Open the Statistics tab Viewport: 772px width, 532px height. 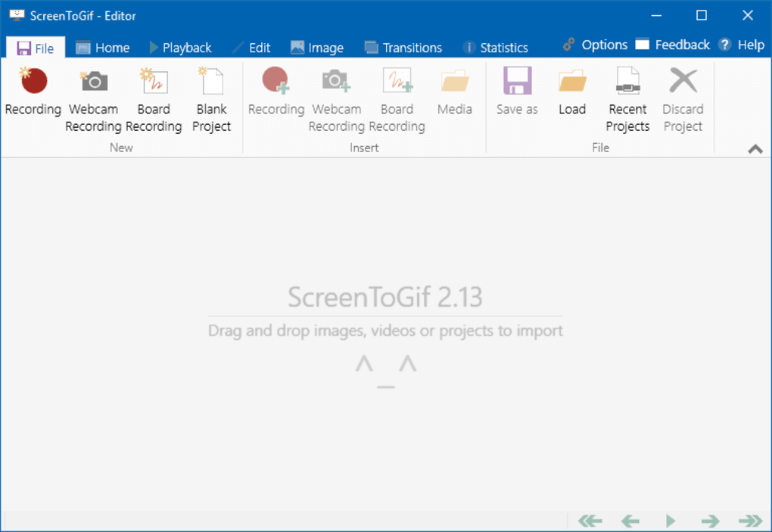click(496, 48)
